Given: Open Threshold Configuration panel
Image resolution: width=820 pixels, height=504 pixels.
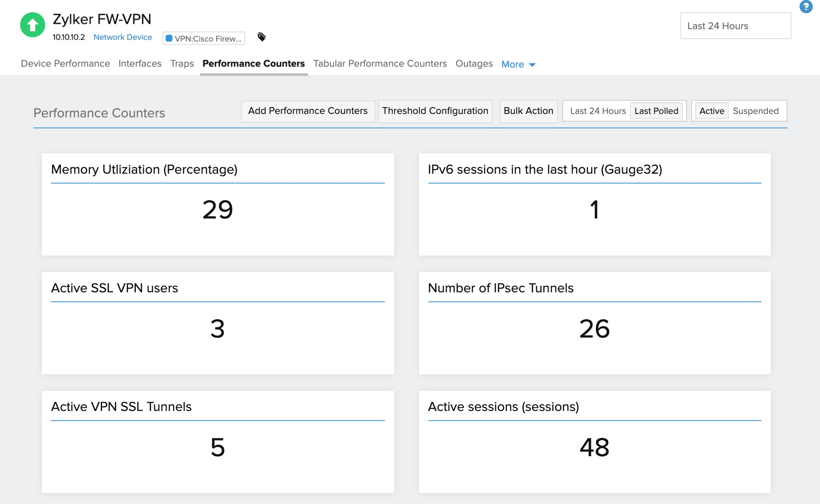Looking at the screenshot, I should coord(435,110).
